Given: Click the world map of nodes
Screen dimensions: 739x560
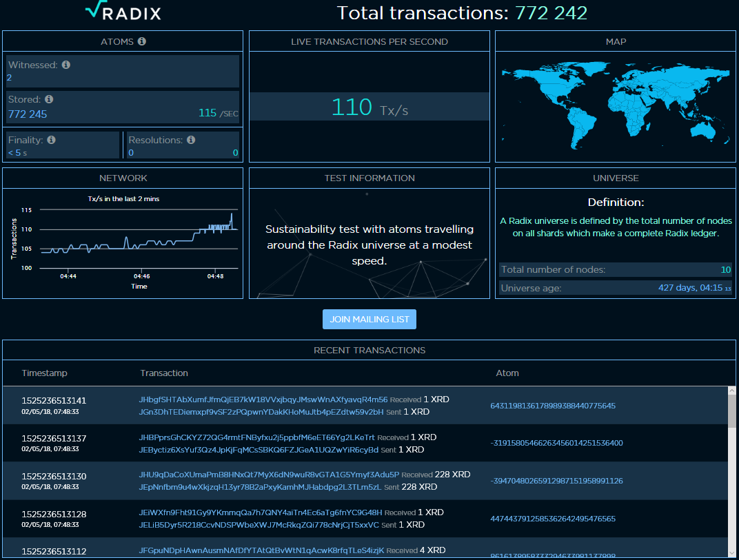Looking at the screenshot, I should click(x=616, y=107).
